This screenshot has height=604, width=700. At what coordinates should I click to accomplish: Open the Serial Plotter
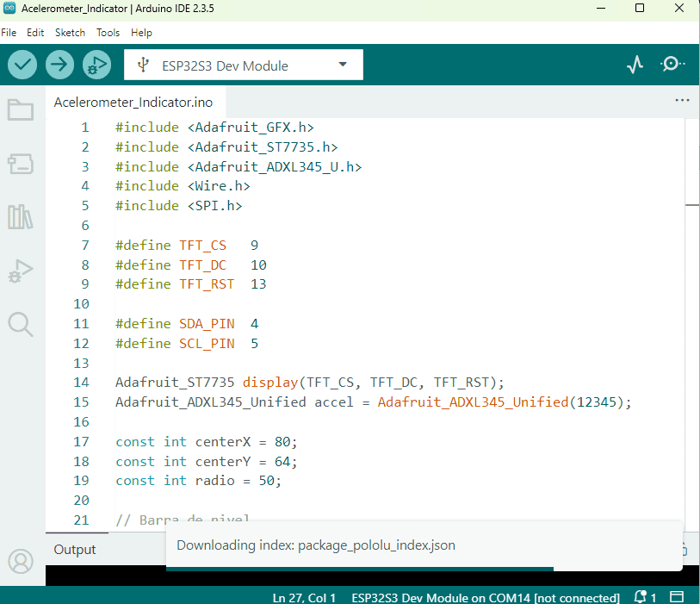click(635, 65)
